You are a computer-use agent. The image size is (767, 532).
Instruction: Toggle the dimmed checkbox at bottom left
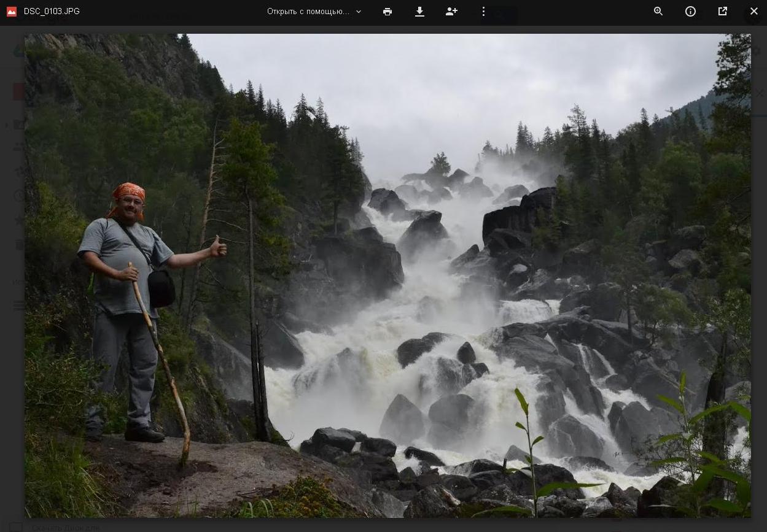[x=17, y=527]
